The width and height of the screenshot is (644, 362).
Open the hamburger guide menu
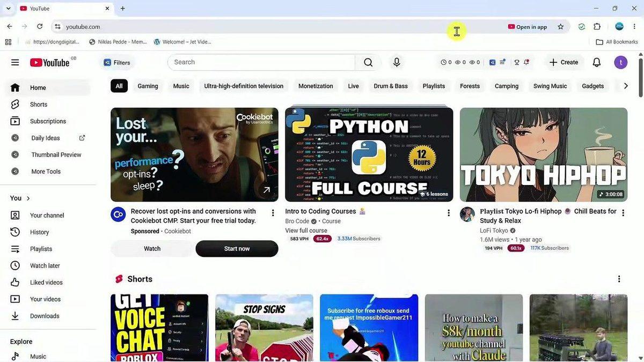pyautogui.click(x=15, y=62)
